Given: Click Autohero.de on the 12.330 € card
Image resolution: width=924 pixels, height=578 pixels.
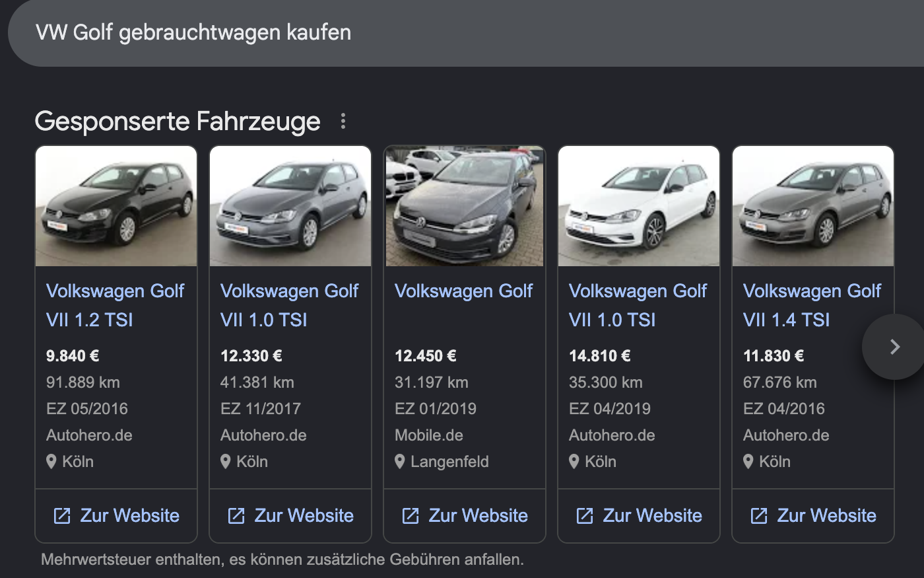Looking at the screenshot, I should (263, 435).
